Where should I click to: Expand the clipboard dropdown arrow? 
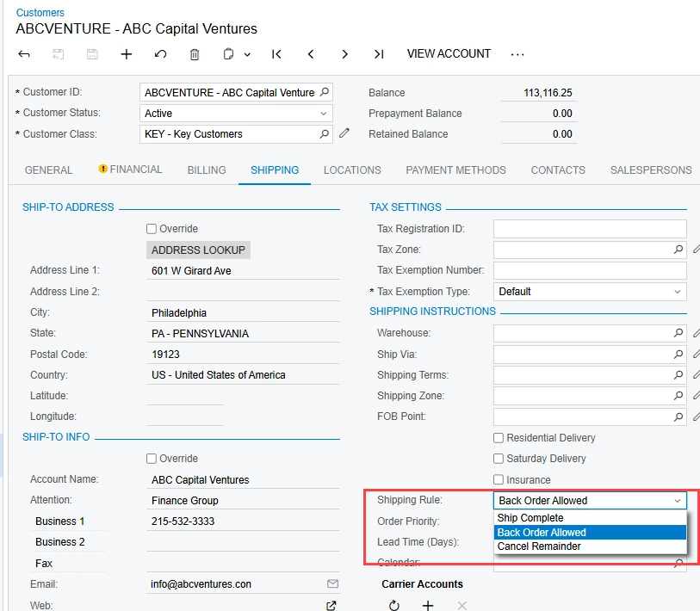(247, 55)
